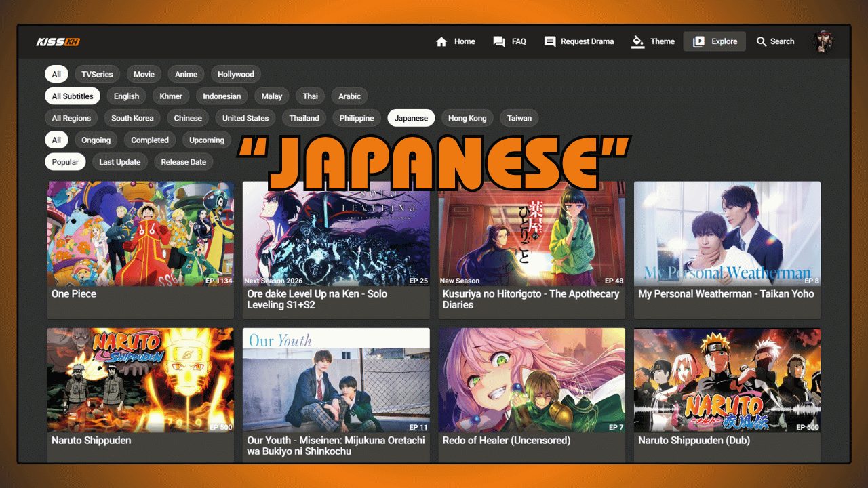Enable the Upcoming filter
This screenshot has width=868, height=488.
pos(206,140)
